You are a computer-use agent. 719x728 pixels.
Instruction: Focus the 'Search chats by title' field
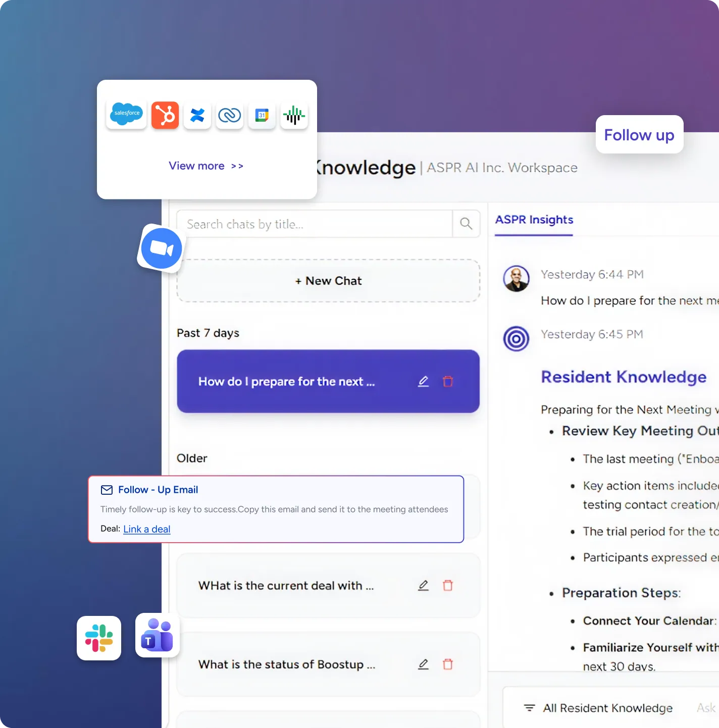[315, 224]
